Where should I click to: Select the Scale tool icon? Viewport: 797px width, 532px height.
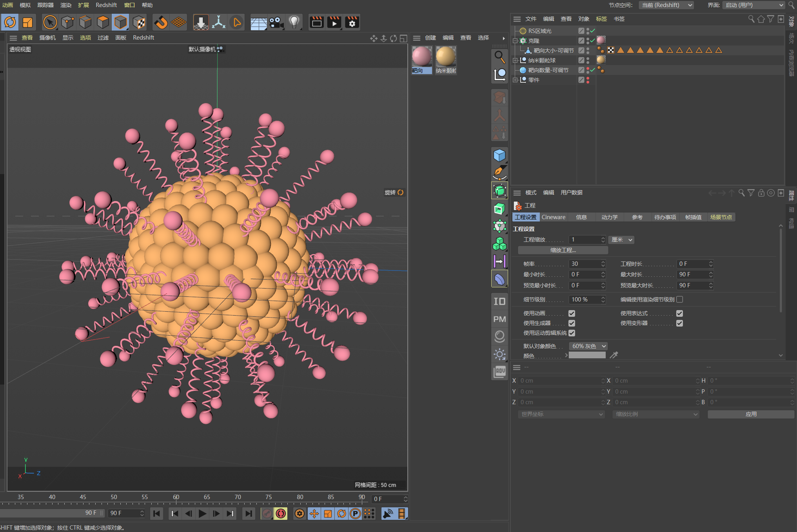(x=27, y=22)
